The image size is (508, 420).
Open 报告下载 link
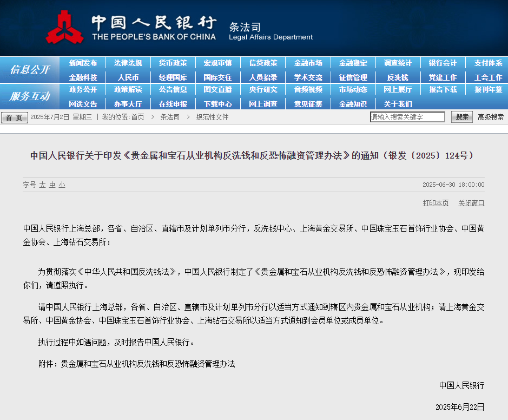click(443, 89)
